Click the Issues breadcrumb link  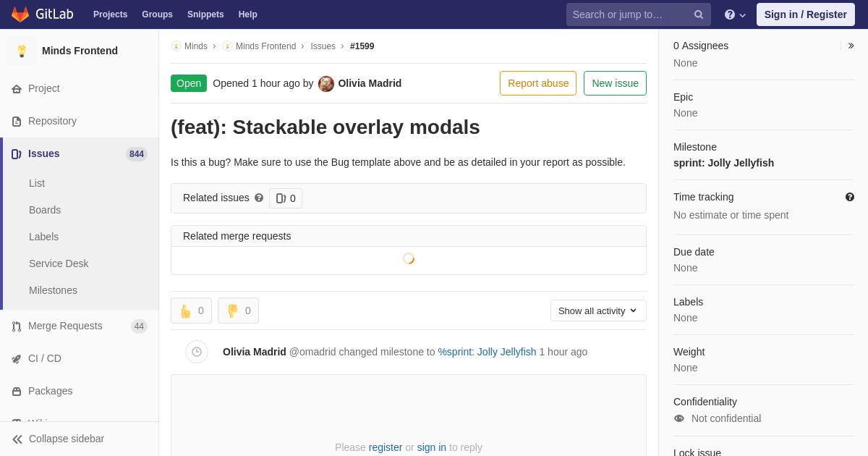point(323,46)
